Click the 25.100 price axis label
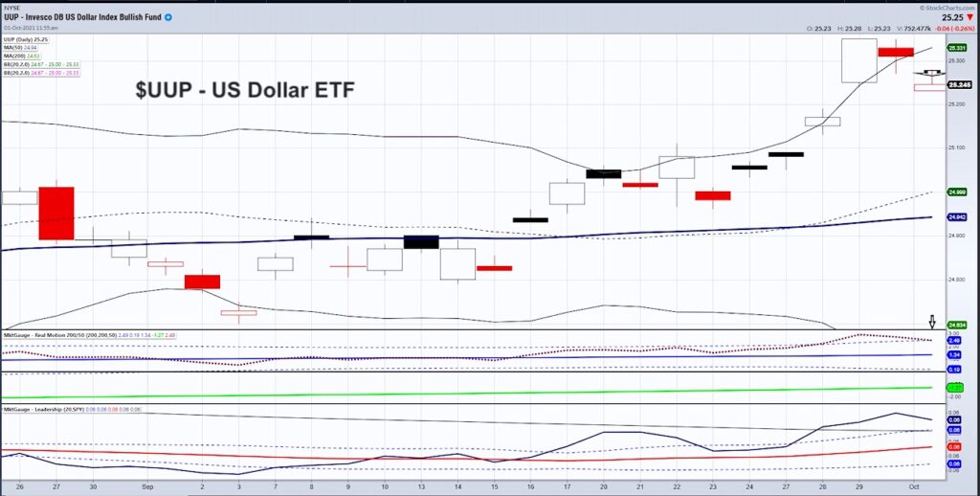The image size is (980, 496). (x=957, y=148)
